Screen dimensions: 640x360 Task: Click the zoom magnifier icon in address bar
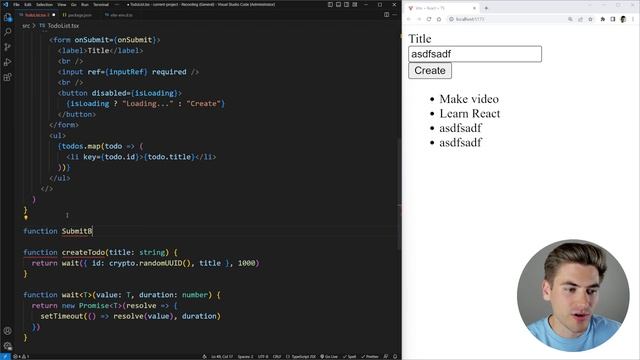pyautogui.click(x=570, y=19)
